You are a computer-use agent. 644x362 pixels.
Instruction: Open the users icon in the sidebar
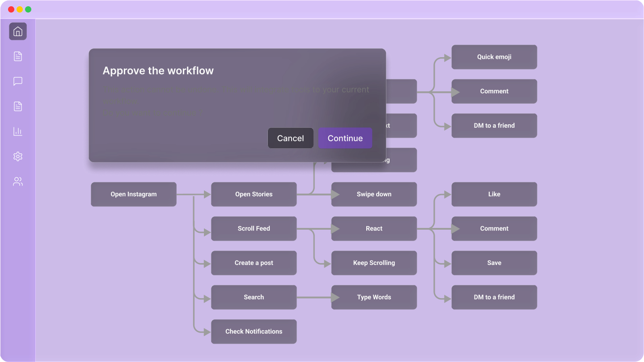18,181
